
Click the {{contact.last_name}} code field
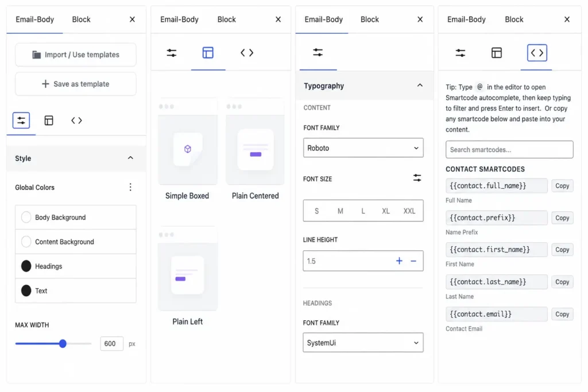[496, 282]
